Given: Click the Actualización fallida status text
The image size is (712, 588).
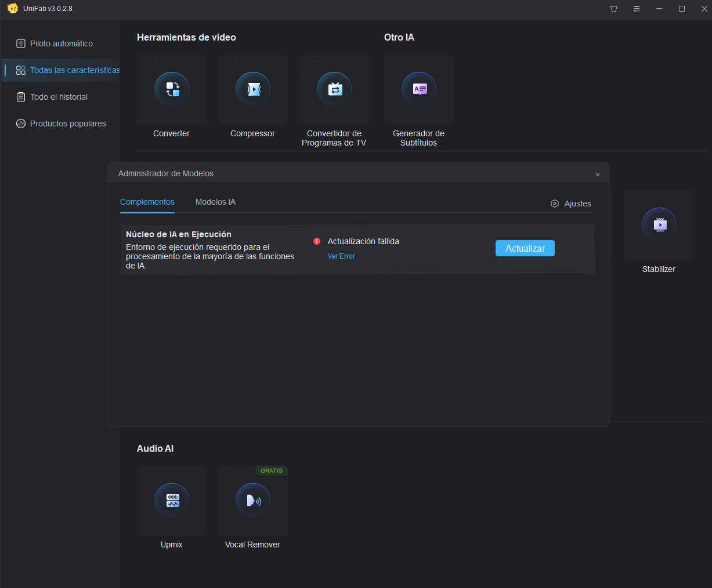Looking at the screenshot, I should (363, 241).
